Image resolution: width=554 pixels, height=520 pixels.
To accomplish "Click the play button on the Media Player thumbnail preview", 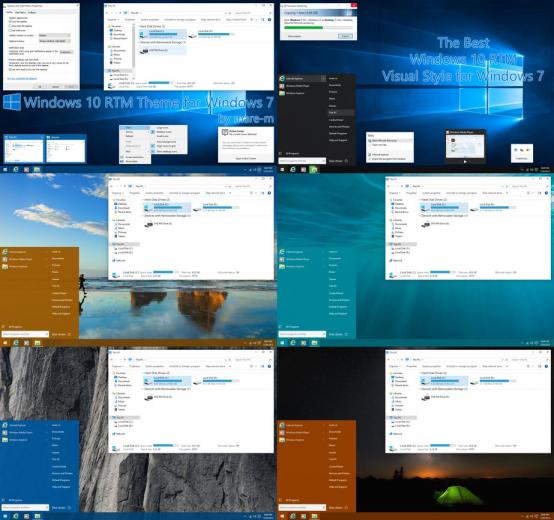I will pos(465,161).
